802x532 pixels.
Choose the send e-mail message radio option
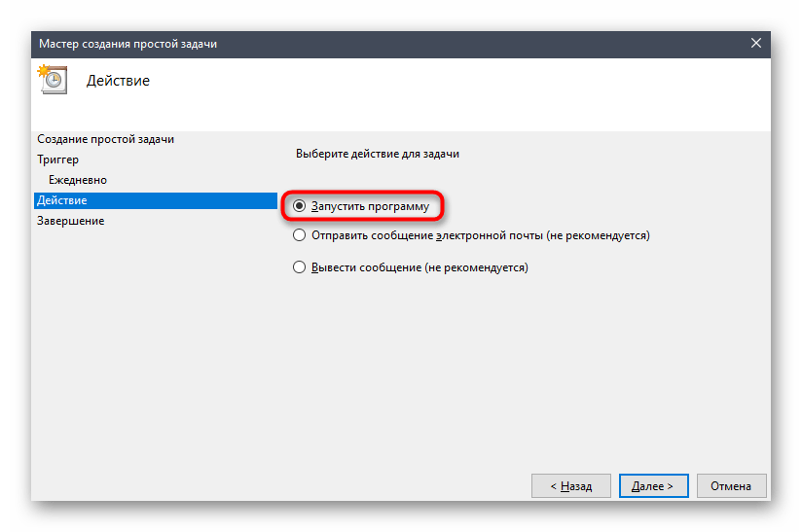(x=300, y=235)
